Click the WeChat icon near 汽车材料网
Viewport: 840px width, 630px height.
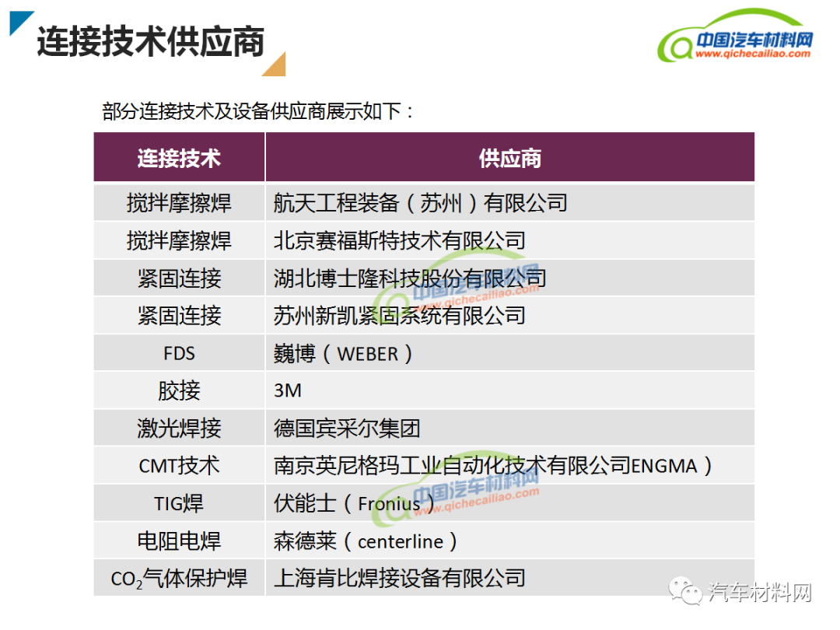click(x=684, y=590)
